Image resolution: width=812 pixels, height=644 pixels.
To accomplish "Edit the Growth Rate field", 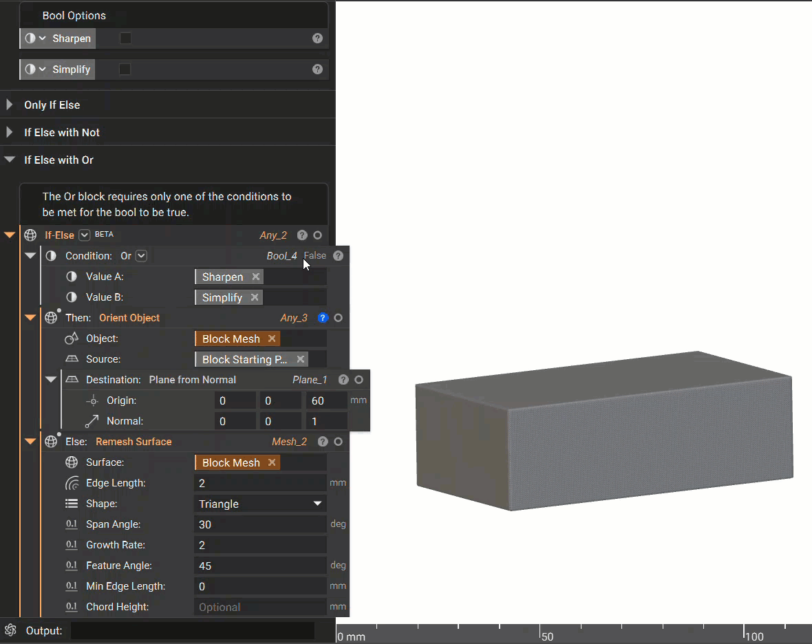I will click(x=260, y=545).
